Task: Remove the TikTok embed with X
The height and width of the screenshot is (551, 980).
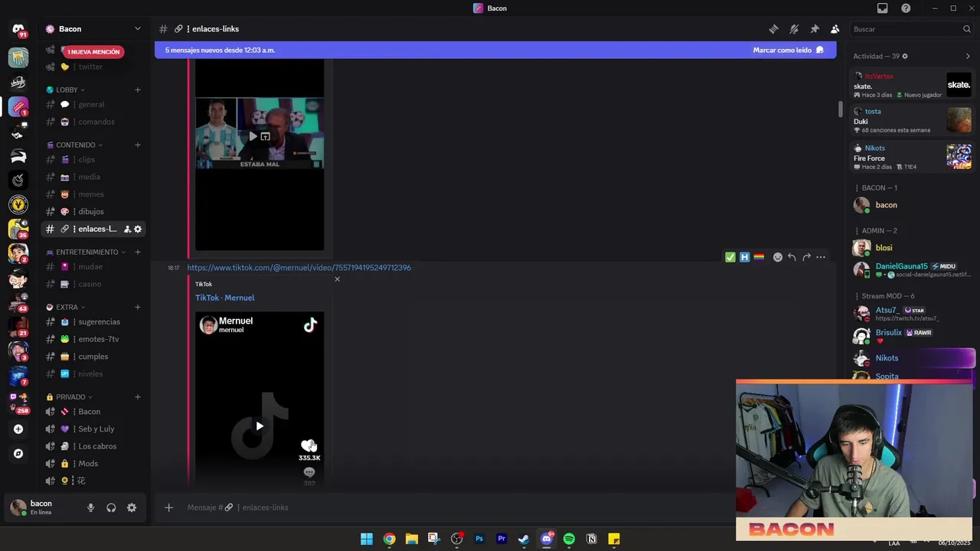Action: (x=337, y=279)
